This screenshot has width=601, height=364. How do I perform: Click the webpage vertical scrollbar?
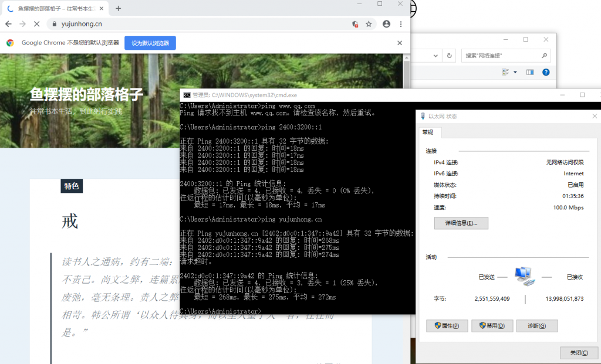406,76
